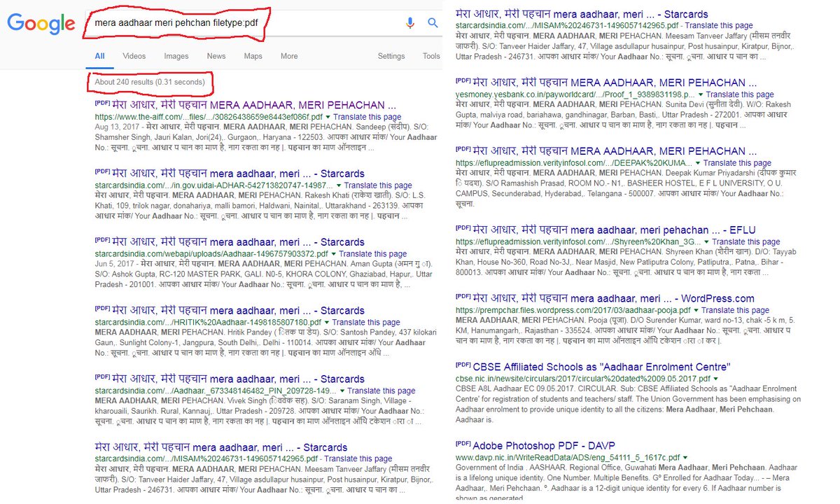This screenshot has width=840, height=504.
Task: Expand dropdown arrow beside Shyreen%20Khan URL
Action: tap(707, 241)
